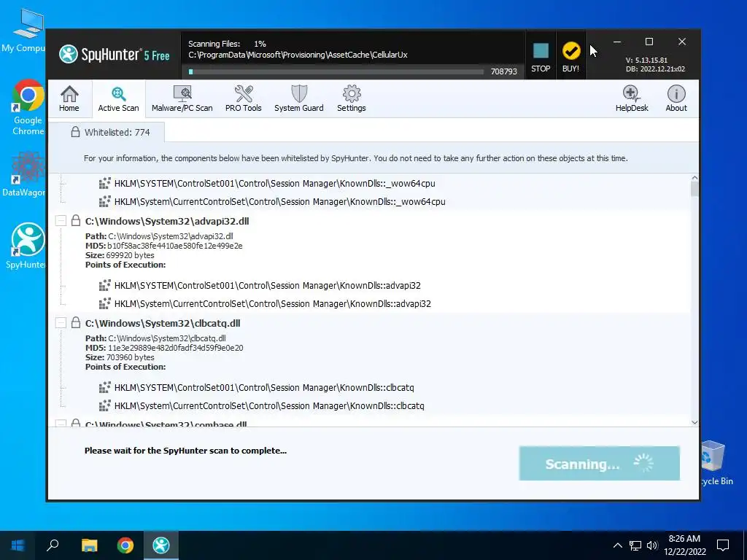The width and height of the screenshot is (747, 560).
Task: Collapse the advapi32.dll entry
Action: (x=61, y=220)
